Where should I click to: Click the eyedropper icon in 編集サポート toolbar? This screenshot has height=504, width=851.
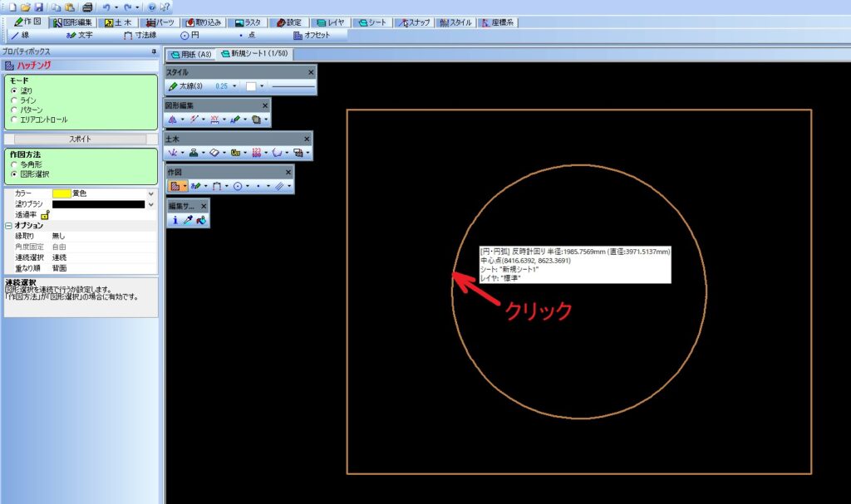[188, 221]
